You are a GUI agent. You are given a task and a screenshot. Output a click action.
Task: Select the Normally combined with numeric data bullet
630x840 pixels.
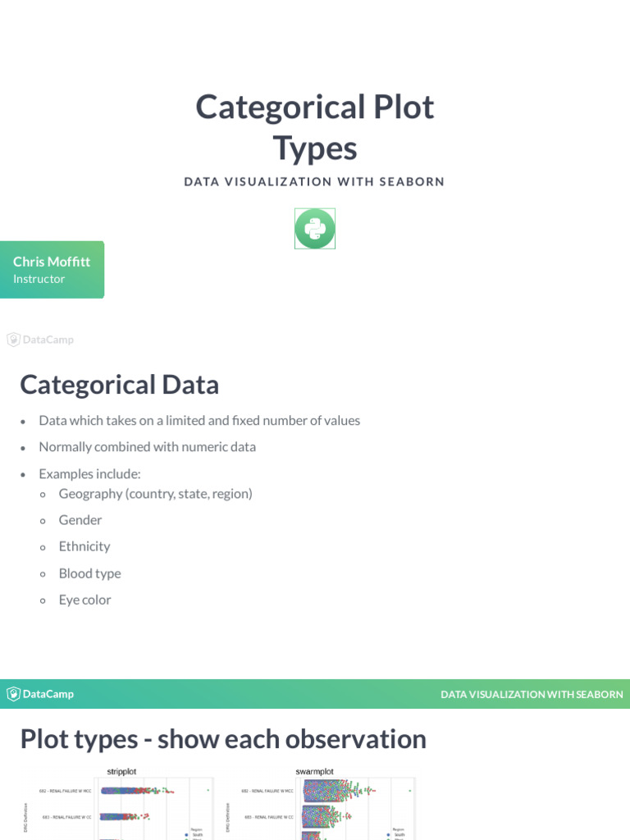[148, 447]
